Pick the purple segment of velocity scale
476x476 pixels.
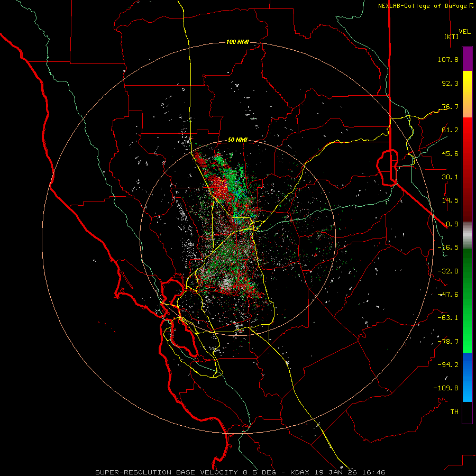(467, 59)
